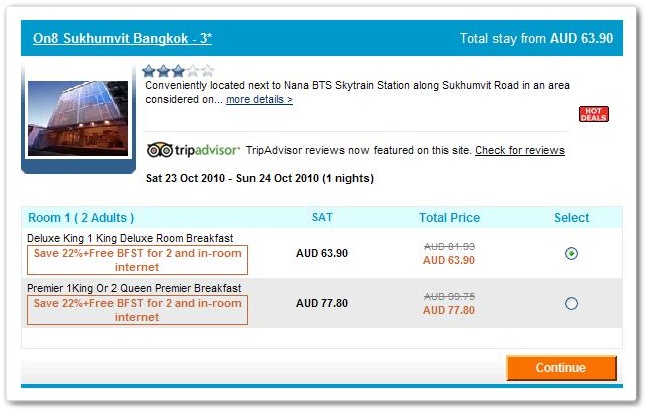This screenshot has height=413, width=649.
Task: Expand the 'more details >' description link
Action: click(x=259, y=99)
